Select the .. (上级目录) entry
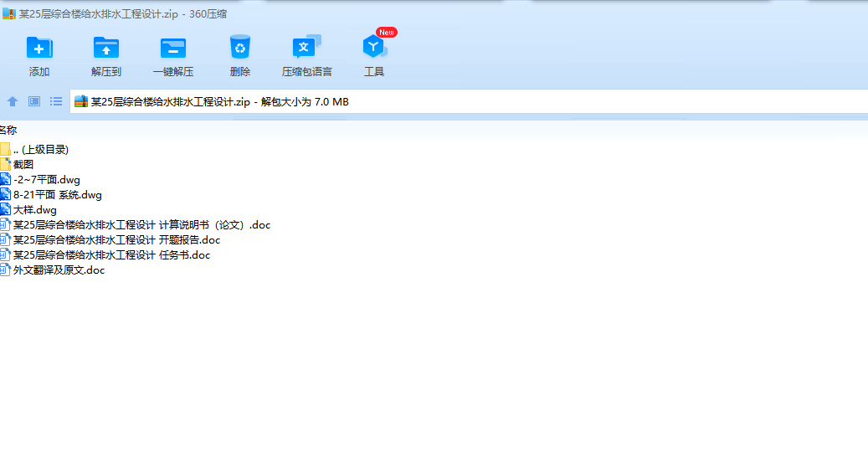Screen dimensions: 868x457 41,149
